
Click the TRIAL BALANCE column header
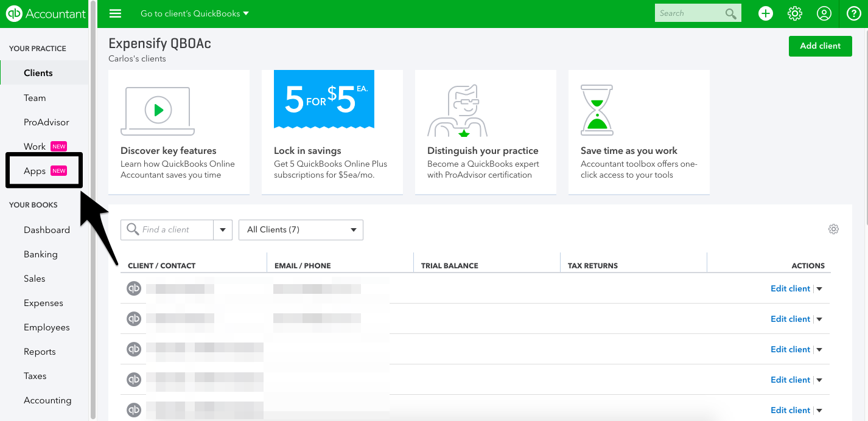[450, 266]
